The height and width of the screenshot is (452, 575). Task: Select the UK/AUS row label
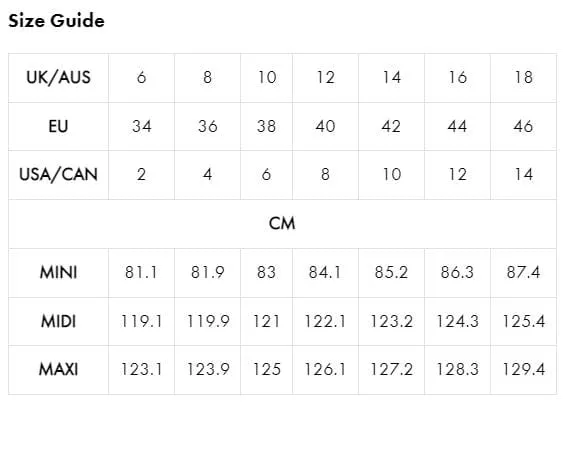[58, 78]
